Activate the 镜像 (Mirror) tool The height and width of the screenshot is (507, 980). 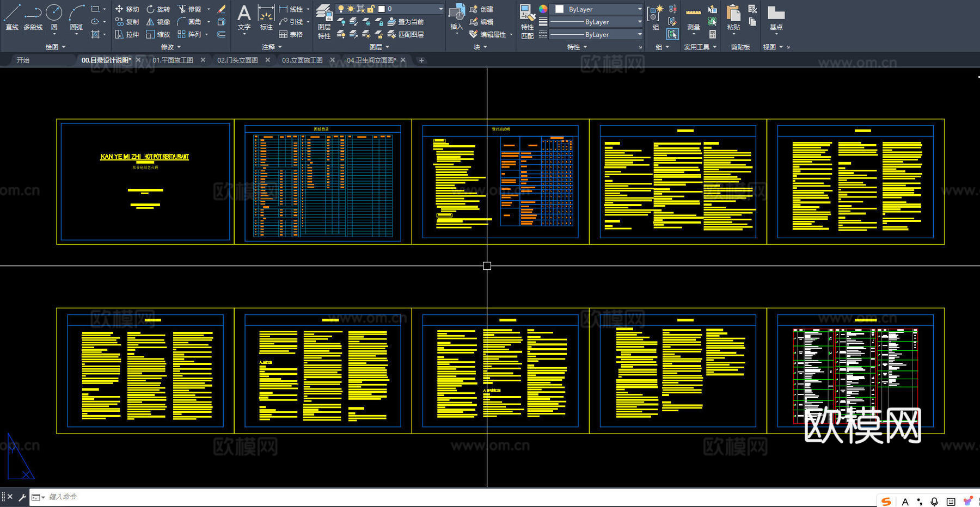tap(158, 22)
